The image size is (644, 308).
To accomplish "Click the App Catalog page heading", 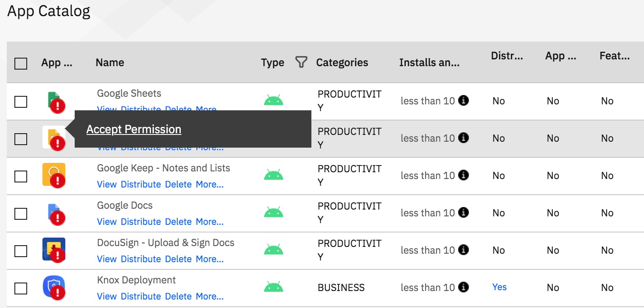I will [x=49, y=11].
